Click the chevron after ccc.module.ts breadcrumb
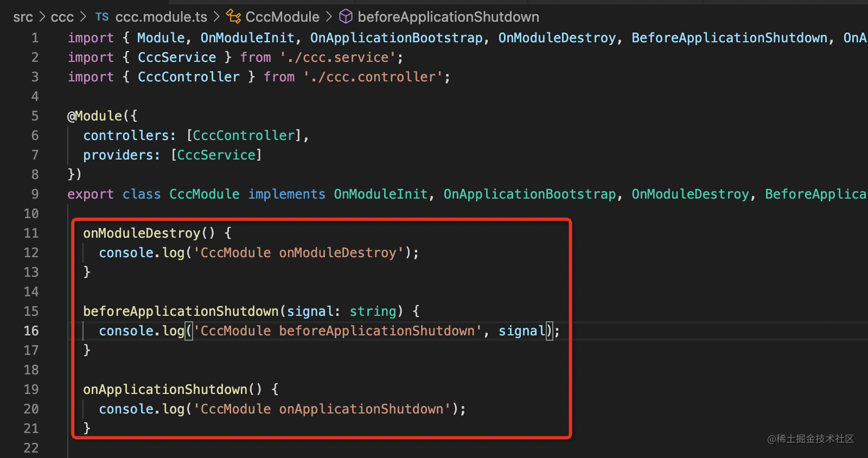 (x=216, y=17)
